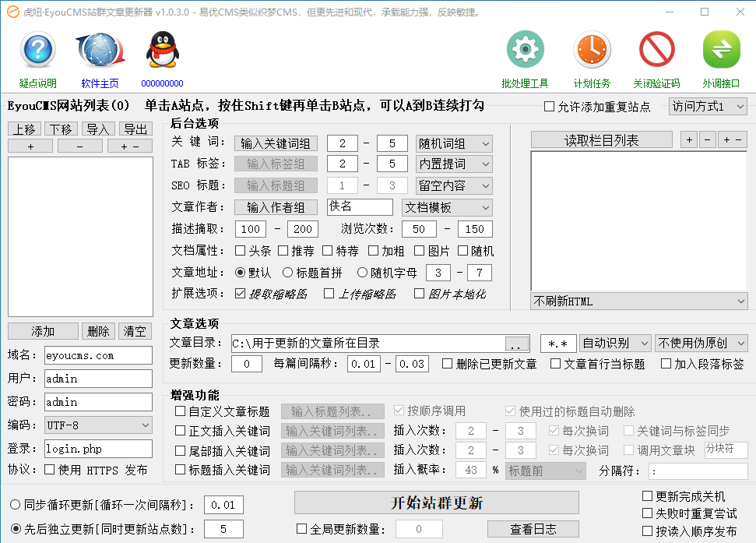Click 删除 site button

click(x=98, y=331)
